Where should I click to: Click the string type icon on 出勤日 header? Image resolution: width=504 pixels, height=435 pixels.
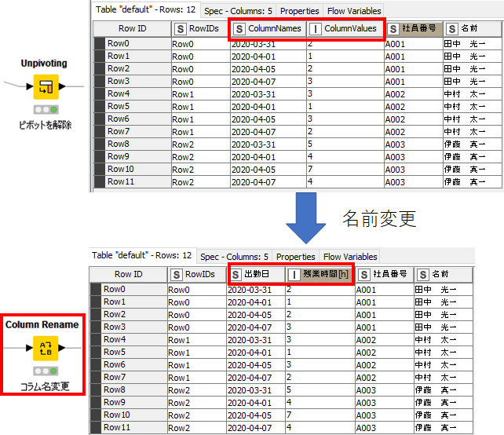pyautogui.click(x=236, y=275)
